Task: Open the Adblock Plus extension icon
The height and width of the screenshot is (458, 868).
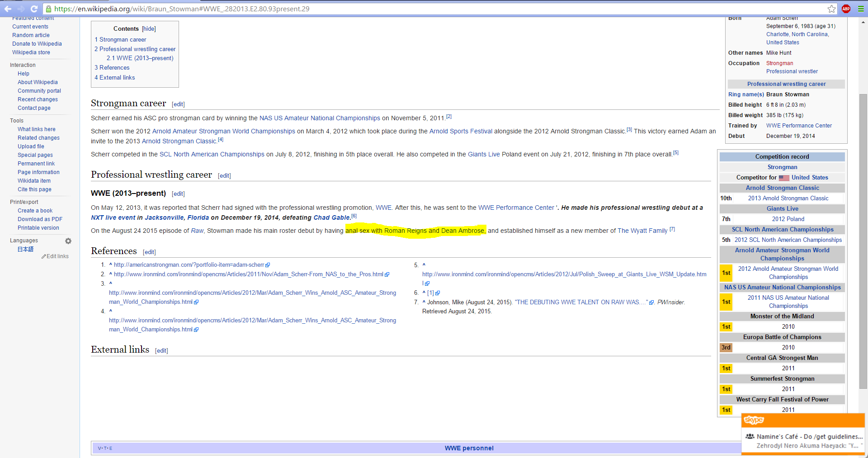Action: coord(846,9)
